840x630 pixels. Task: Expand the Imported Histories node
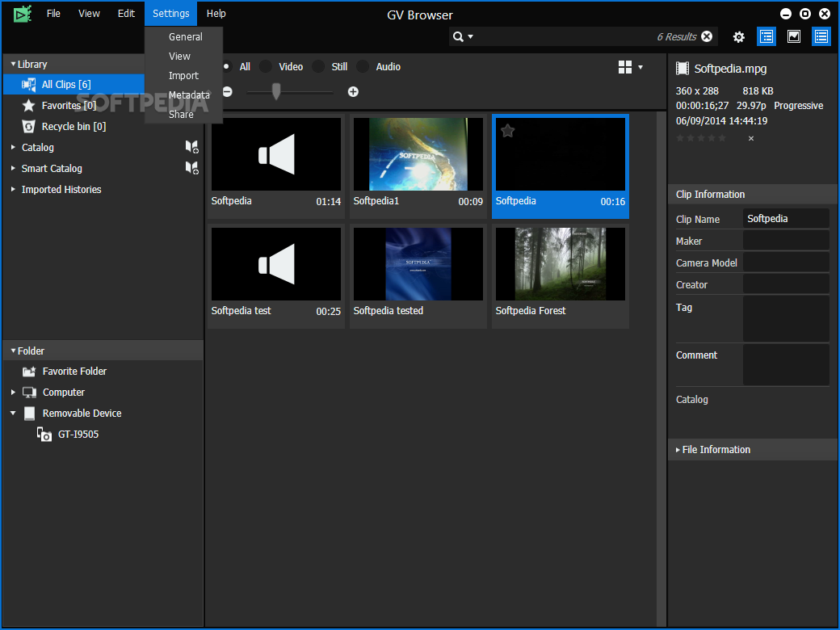point(13,189)
